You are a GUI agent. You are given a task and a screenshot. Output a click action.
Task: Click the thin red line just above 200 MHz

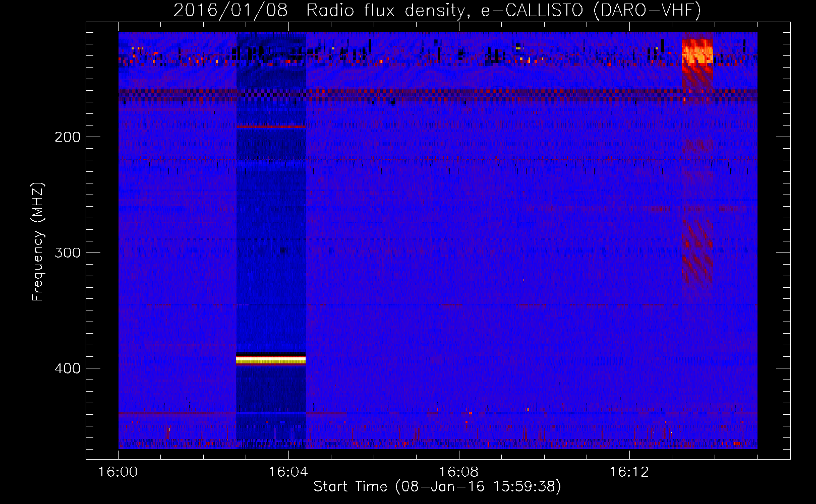click(271, 127)
